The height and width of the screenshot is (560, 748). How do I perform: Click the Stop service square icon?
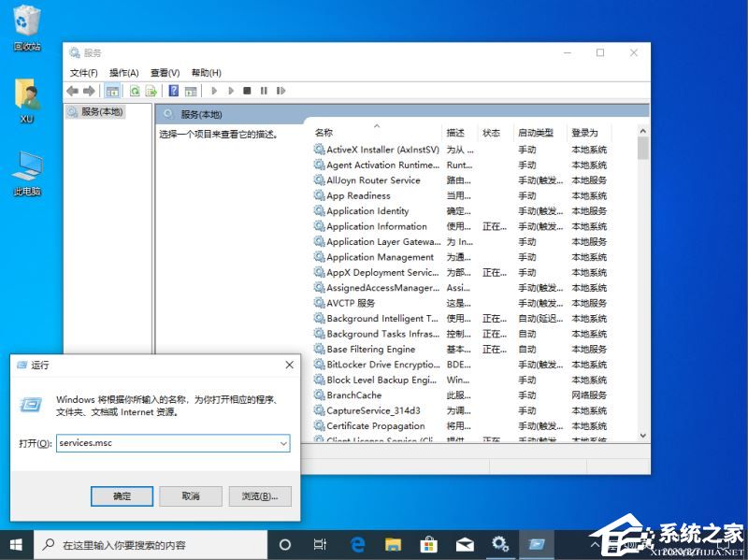[x=247, y=91]
